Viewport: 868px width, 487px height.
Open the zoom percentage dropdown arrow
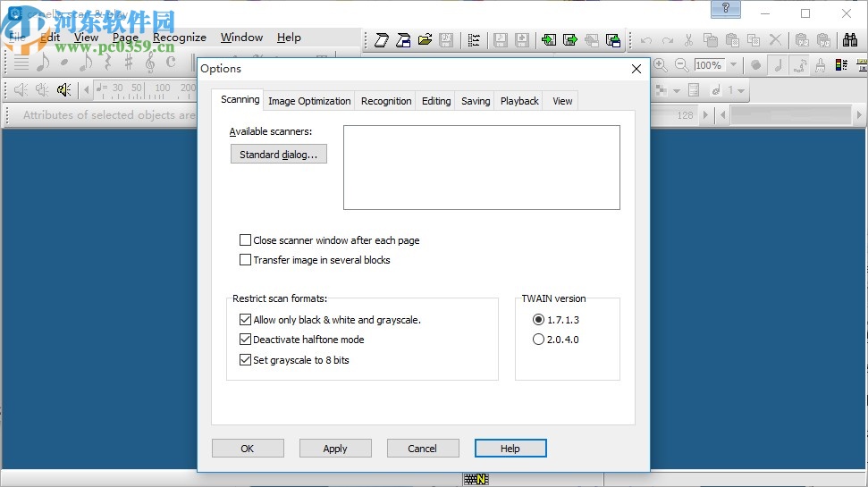point(734,64)
